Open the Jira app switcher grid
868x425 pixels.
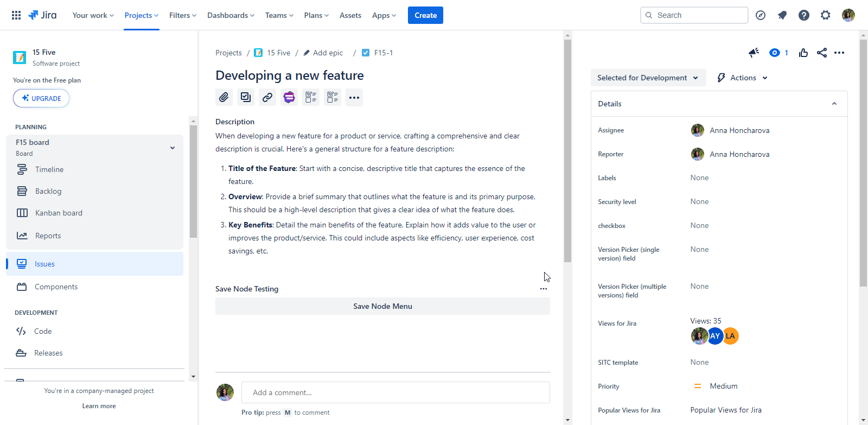pyautogui.click(x=16, y=15)
